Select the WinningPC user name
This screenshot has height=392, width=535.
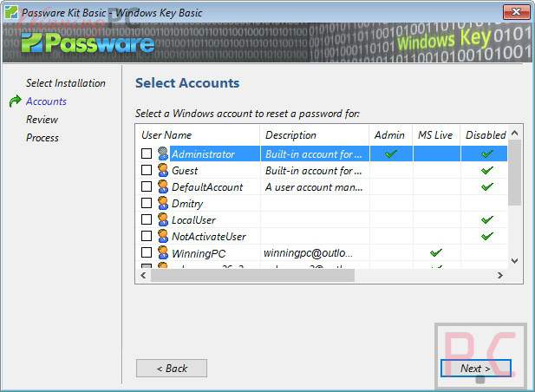tap(199, 253)
